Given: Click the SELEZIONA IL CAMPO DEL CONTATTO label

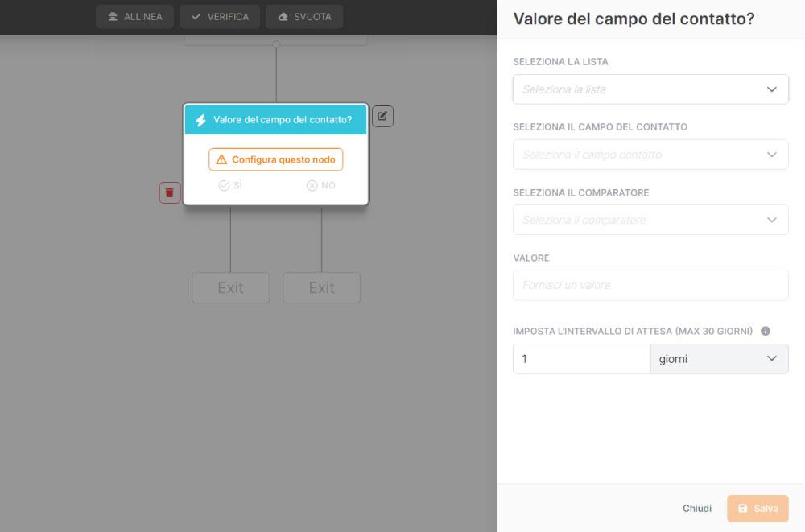Looking at the screenshot, I should [x=601, y=127].
